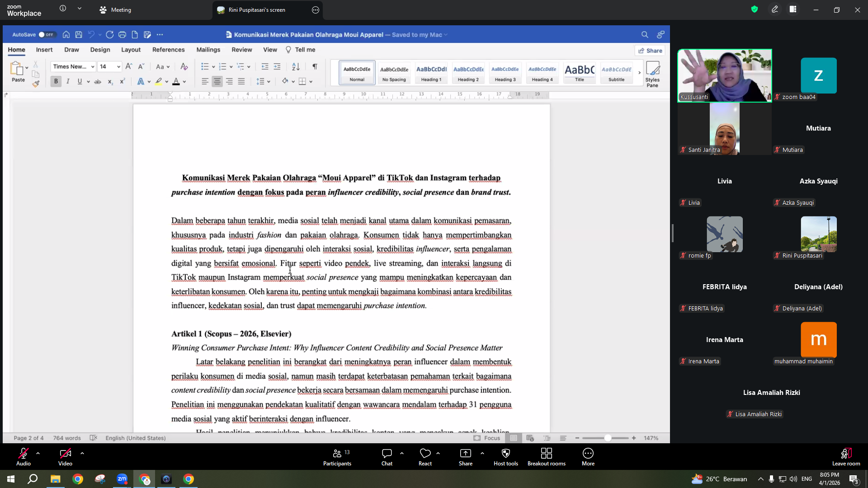868x488 pixels.
Task: Open Zoom Chat panel
Action: pyautogui.click(x=387, y=457)
